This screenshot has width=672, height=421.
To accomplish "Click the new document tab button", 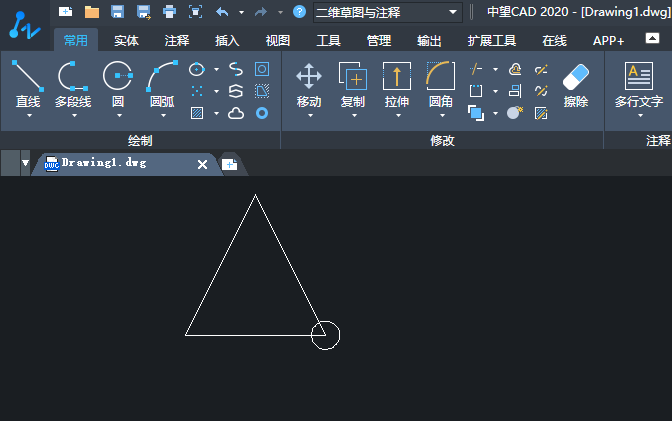I will click(x=230, y=164).
